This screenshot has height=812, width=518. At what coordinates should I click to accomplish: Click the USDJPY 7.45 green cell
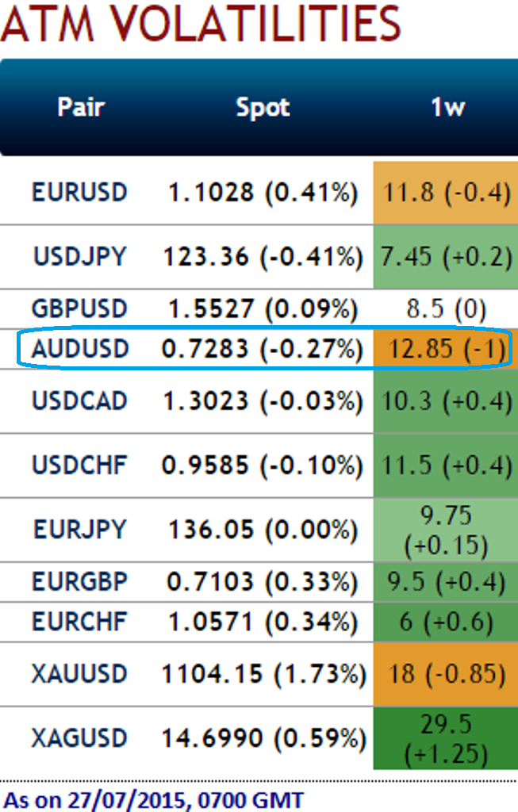pos(446,256)
